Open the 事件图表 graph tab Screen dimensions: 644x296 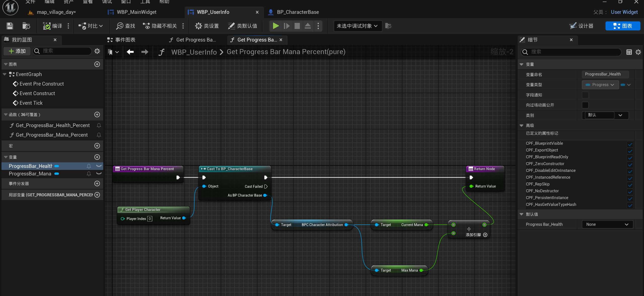tap(125, 40)
